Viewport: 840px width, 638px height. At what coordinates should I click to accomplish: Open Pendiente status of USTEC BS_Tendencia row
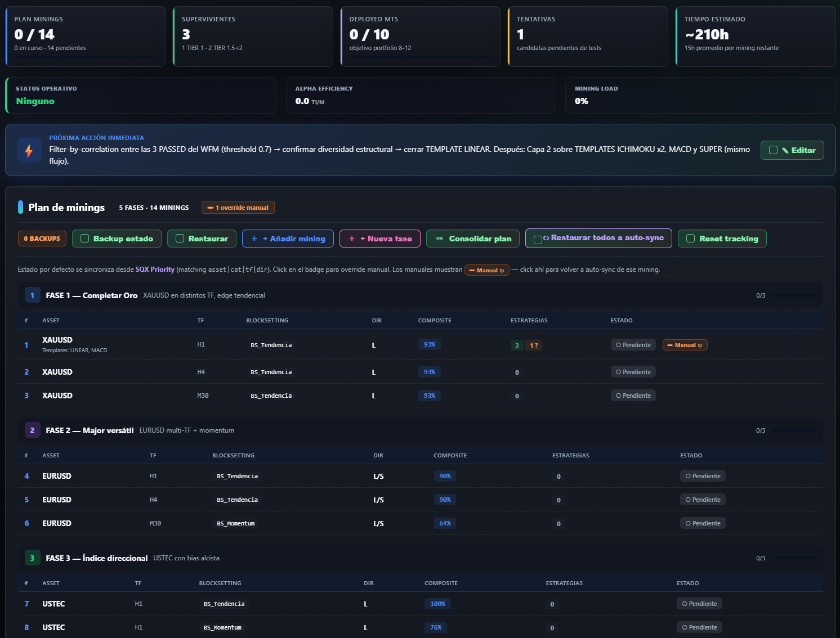(x=699, y=604)
